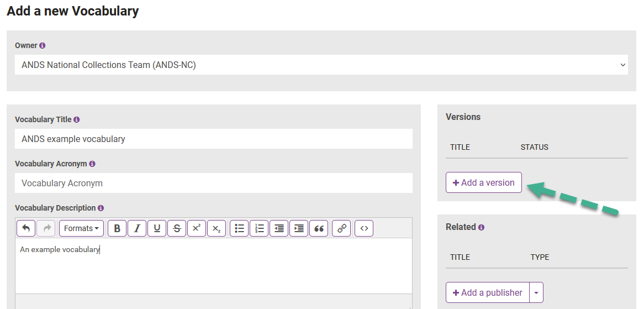Image resolution: width=644 pixels, height=309 pixels.
Task: Insert a link with chain icon
Action: pos(341,228)
